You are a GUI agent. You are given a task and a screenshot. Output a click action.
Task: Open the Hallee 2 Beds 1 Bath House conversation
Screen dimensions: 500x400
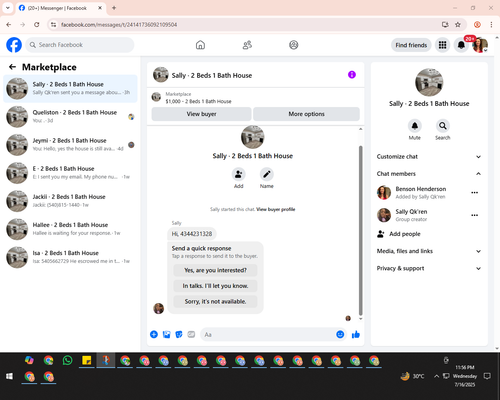(x=70, y=229)
